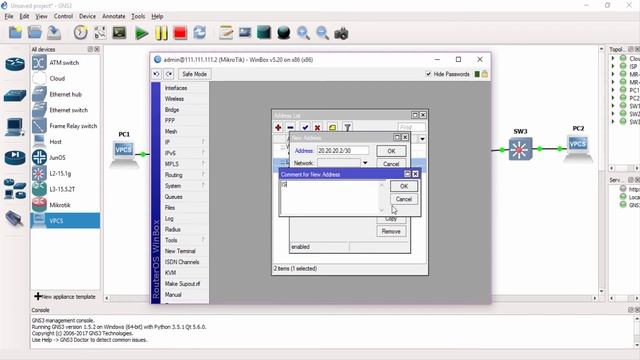This screenshot has width=640, height=360.
Task: Start all devices with green play icon
Action: point(142,33)
